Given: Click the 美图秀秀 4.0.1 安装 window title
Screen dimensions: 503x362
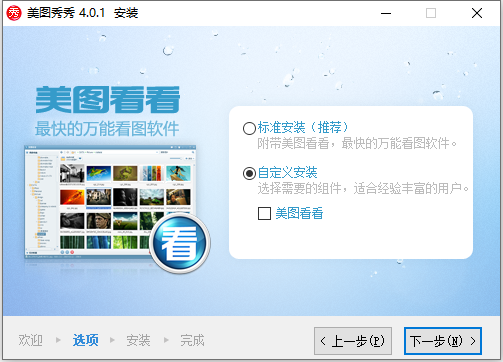Looking at the screenshot, I should (83, 13).
